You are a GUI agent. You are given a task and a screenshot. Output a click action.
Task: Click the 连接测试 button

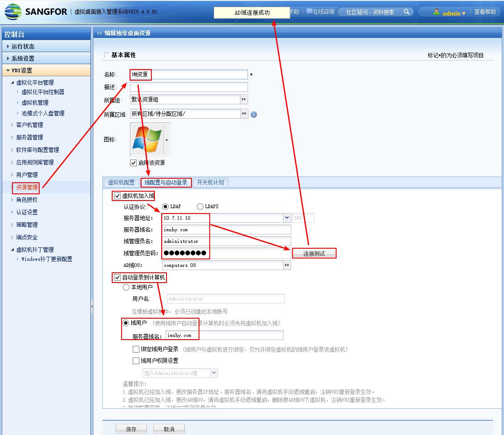[314, 254]
